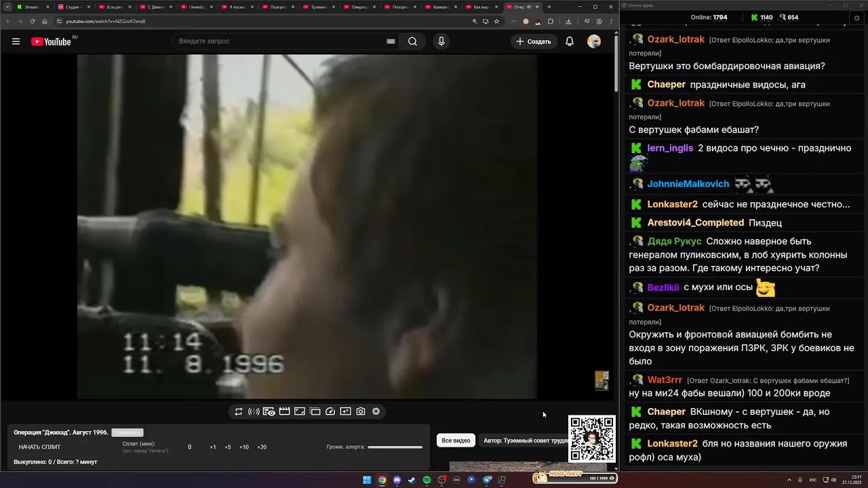Open Spotify from the taskbar
The width and height of the screenshot is (868, 488).
[427, 480]
